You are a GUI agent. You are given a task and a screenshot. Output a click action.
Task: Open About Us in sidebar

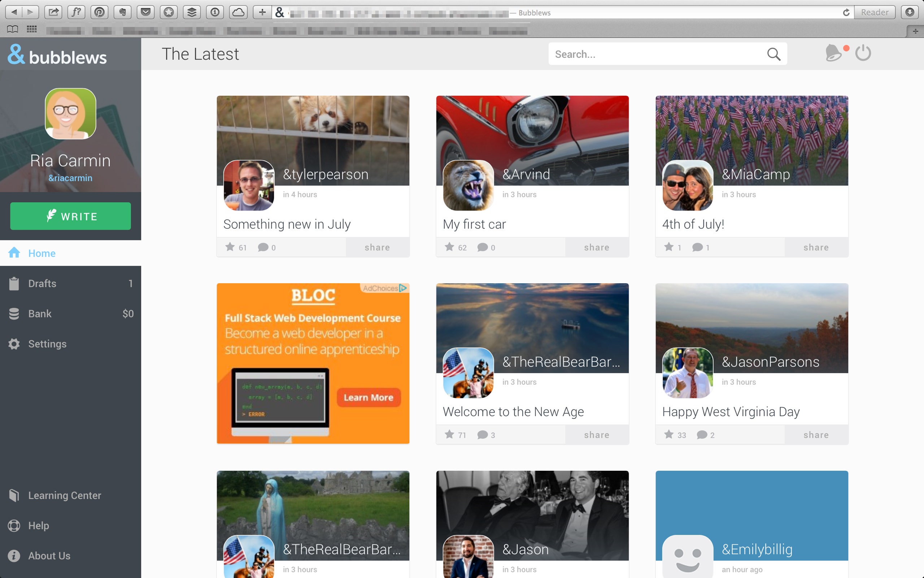71,556
